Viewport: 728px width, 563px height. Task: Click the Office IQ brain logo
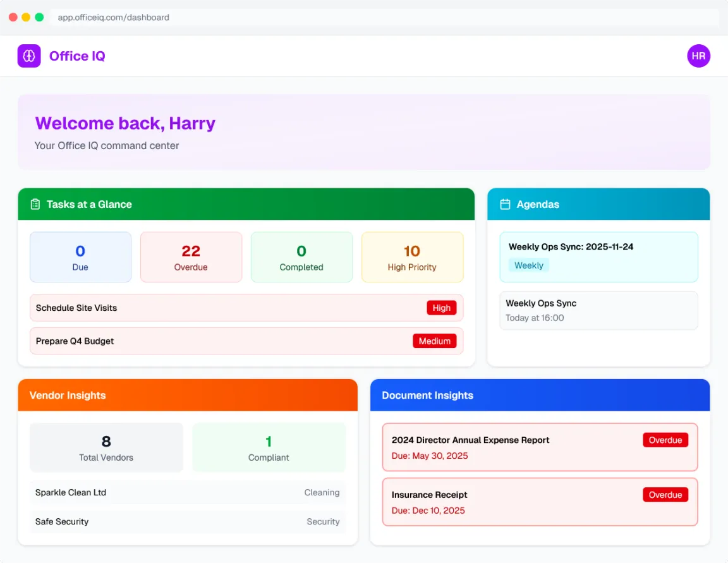pyautogui.click(x=28, y=56)
